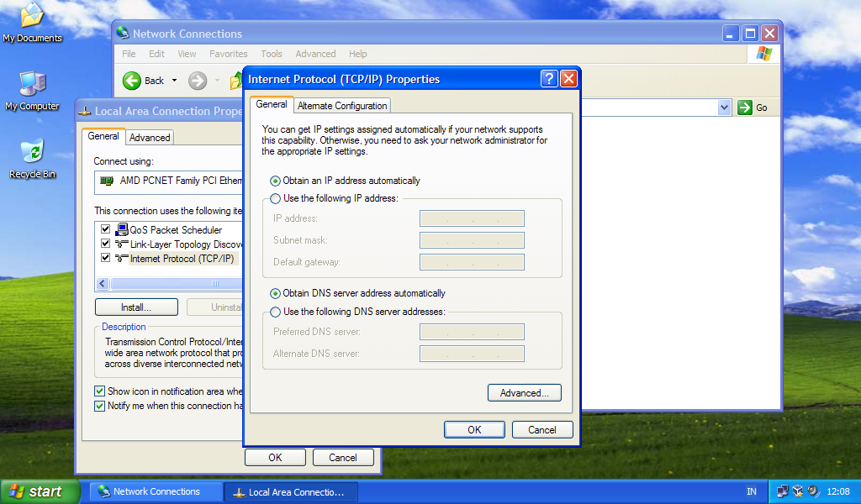Click the Alternate DNS server field
Screen dimensions: 861x504
(x=472, y=354)
